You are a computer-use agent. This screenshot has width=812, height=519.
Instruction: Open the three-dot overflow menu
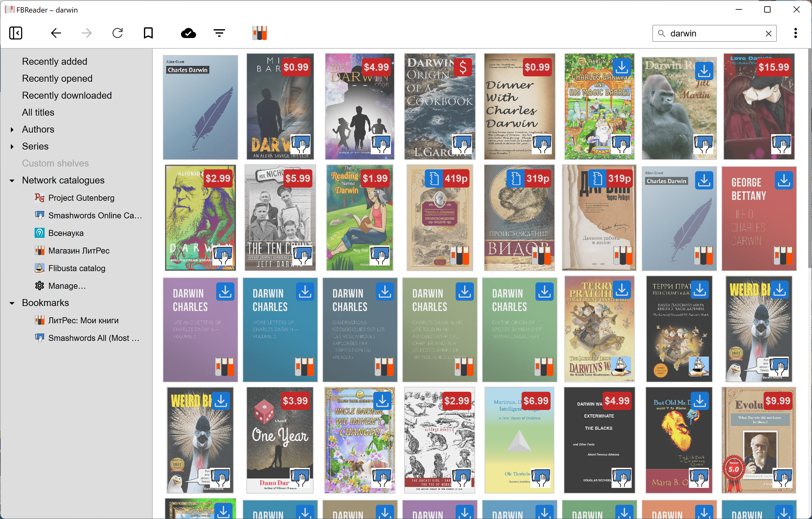tap(795, 33)
